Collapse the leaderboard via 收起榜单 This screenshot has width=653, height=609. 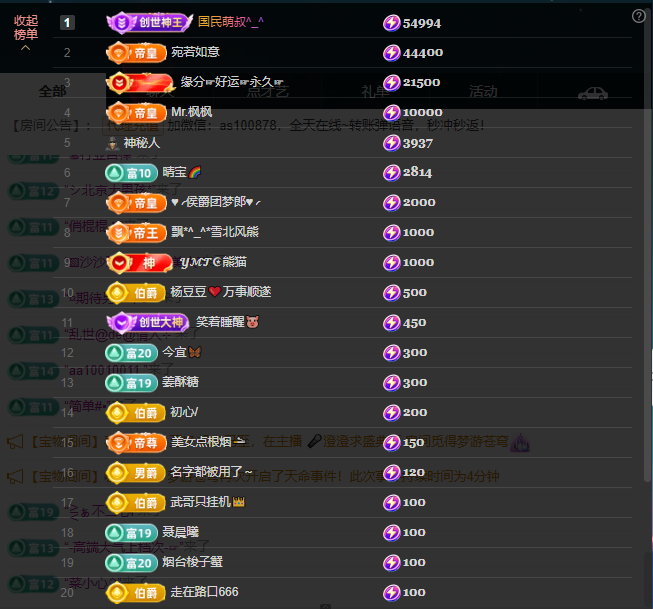coord(26,32)
